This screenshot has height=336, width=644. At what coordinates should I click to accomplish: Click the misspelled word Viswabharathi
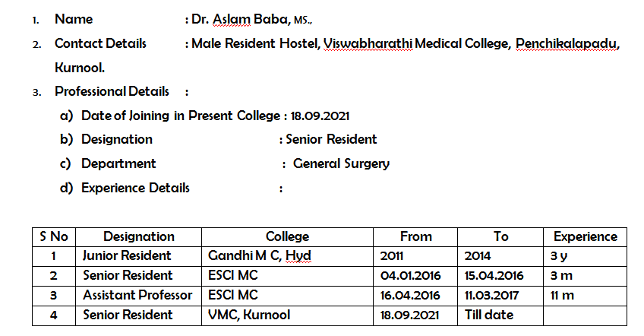click(368, 43)
